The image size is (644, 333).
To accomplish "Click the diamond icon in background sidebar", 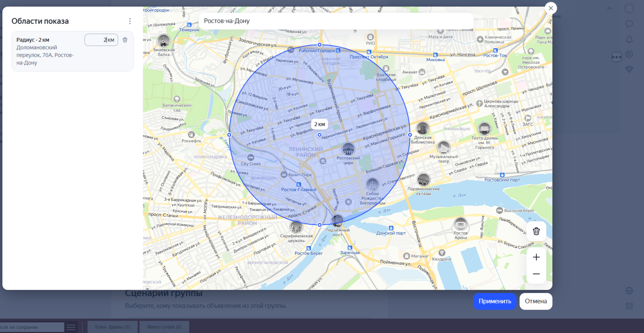I will point(629,69).
